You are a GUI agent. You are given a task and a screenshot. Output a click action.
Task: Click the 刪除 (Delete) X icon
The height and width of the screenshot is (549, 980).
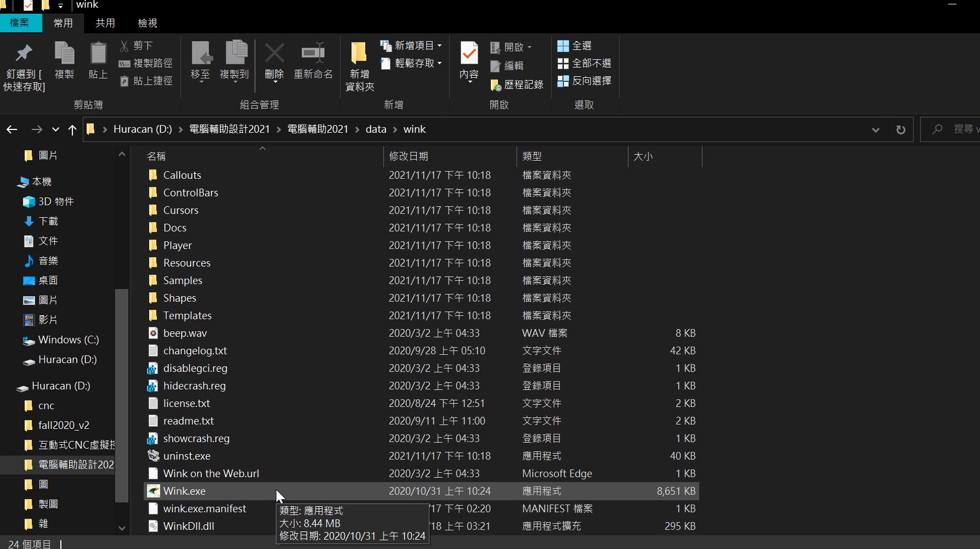(x=274, y=53)
